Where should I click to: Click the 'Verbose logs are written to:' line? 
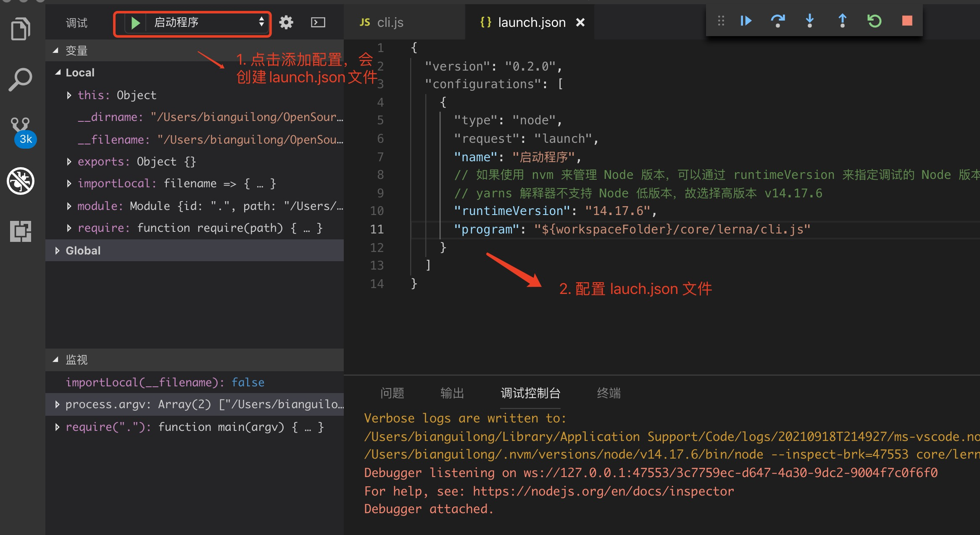pyautogui.click(x=465, y=418)
